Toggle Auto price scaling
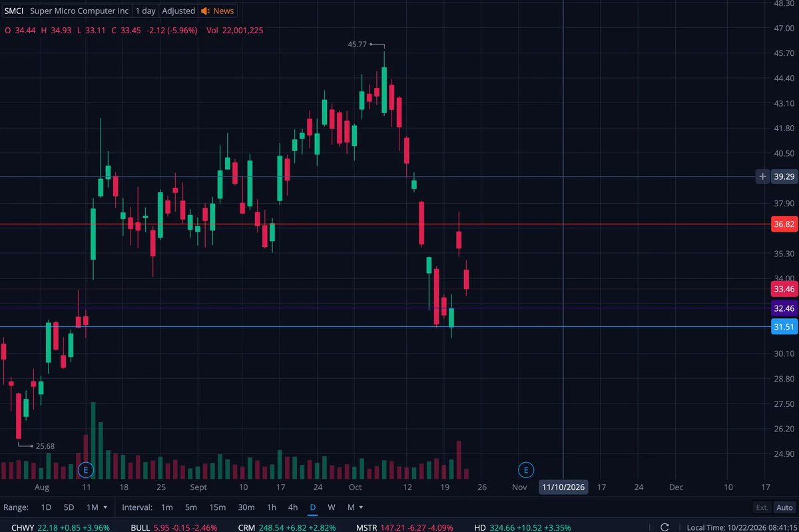The height and width of the screenshot is (532, 799). 784,507
